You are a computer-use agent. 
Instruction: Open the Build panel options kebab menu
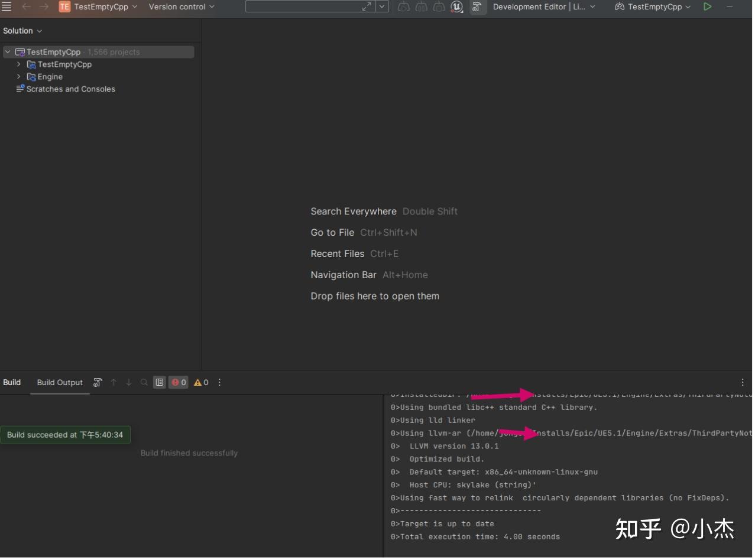tap(219, 382)
